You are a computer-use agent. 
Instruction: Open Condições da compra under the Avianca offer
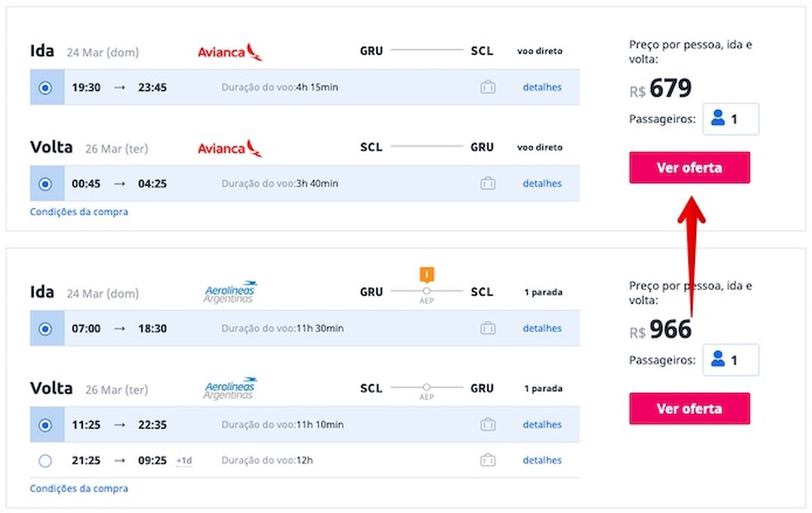79,212
